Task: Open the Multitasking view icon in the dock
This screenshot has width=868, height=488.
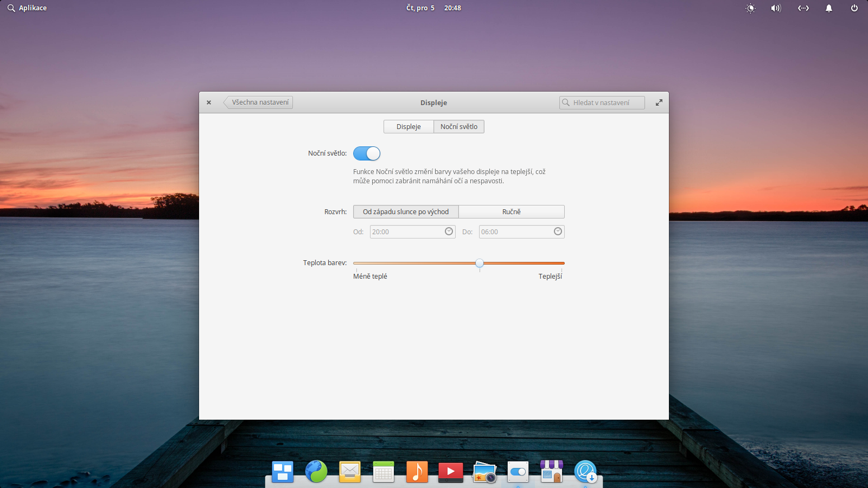Action: 282,472
